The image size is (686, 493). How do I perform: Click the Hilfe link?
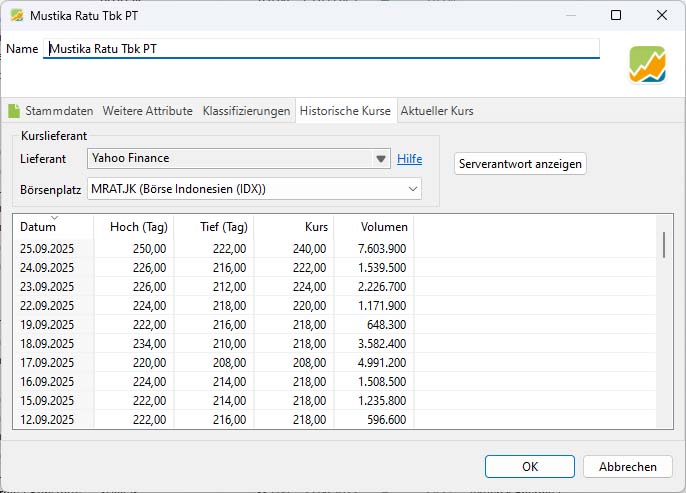pyautogui.click(x=409, y=159)
